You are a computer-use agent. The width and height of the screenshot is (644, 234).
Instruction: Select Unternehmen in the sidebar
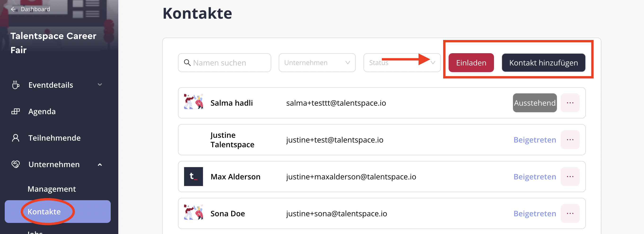[x=54, y=164]
